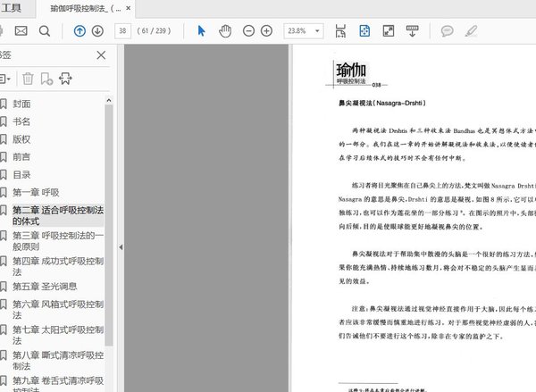Close the bookmarks panel with X
This screenshot has width=536, height=392.
pos(101,55)
